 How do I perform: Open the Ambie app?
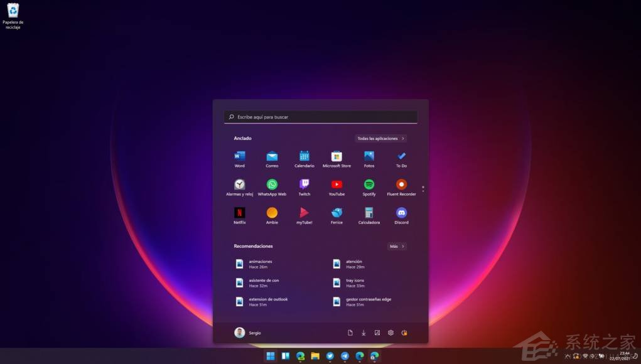272,216
